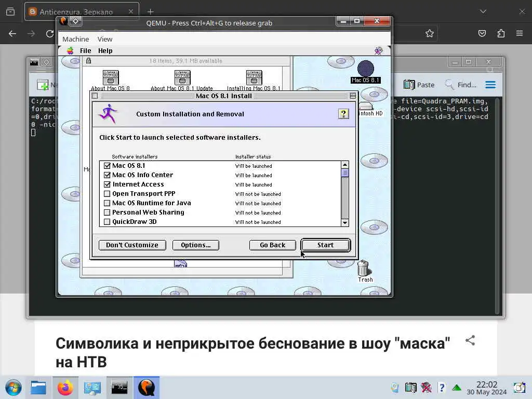Close the Anticenzura browser tab
Viewport: 532px width, 399px height.
(131, 11)
